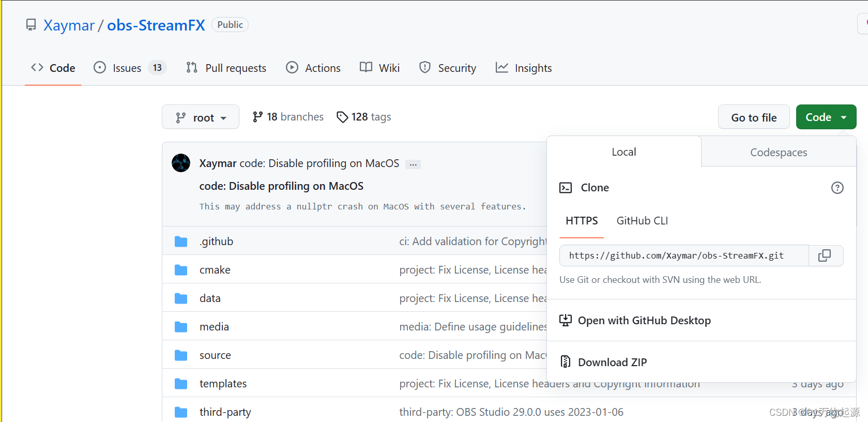
Task: Click the data folder icon
Action: [181, 298]
